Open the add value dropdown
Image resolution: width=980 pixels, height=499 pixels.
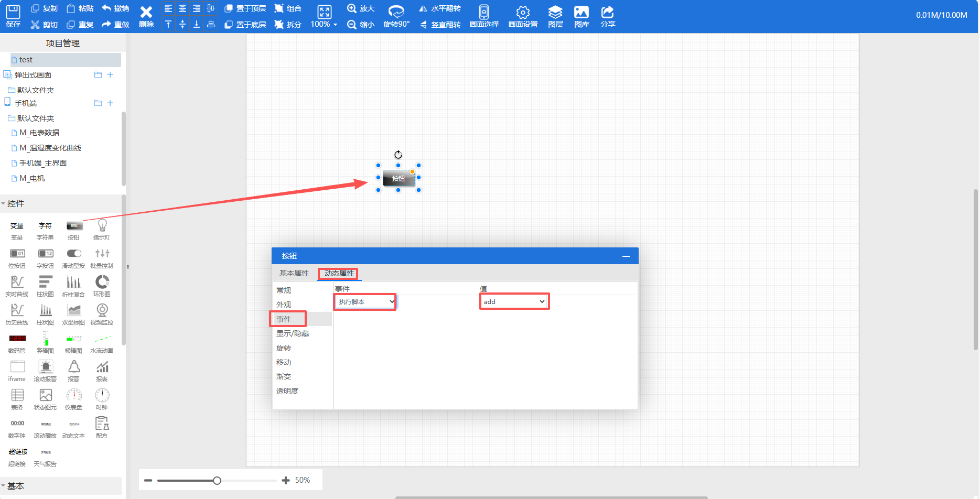514,302
